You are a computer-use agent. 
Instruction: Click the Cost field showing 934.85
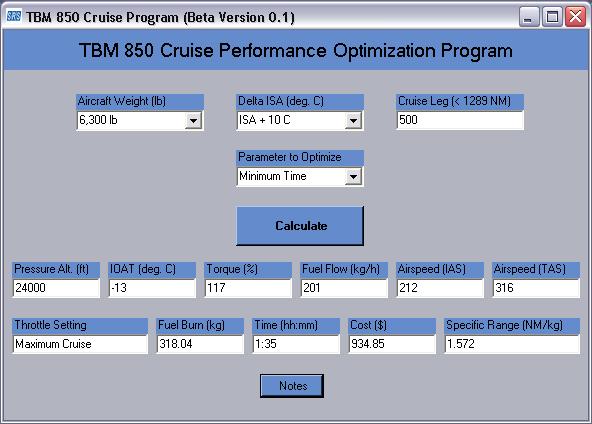tap(392, 344)
